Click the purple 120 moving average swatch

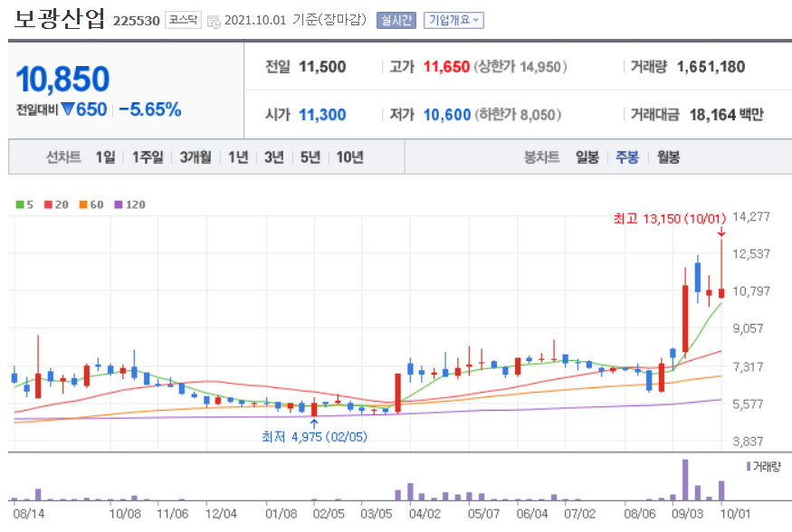point(119,204)
